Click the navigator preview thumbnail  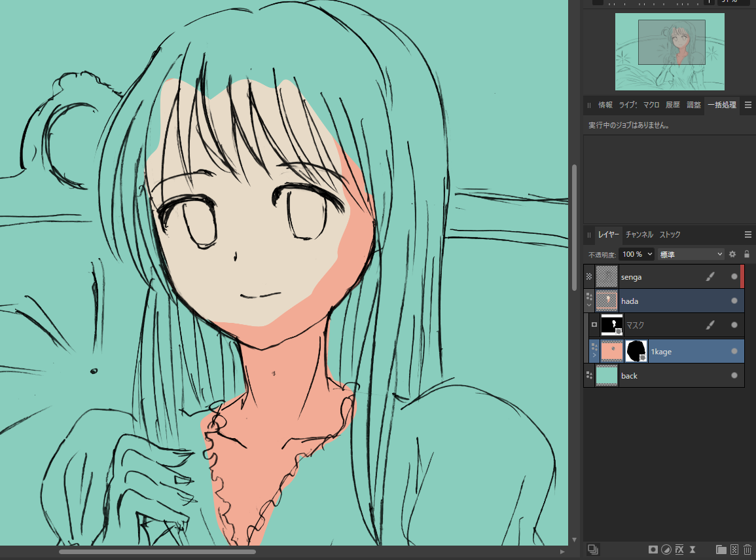point(670,52)
